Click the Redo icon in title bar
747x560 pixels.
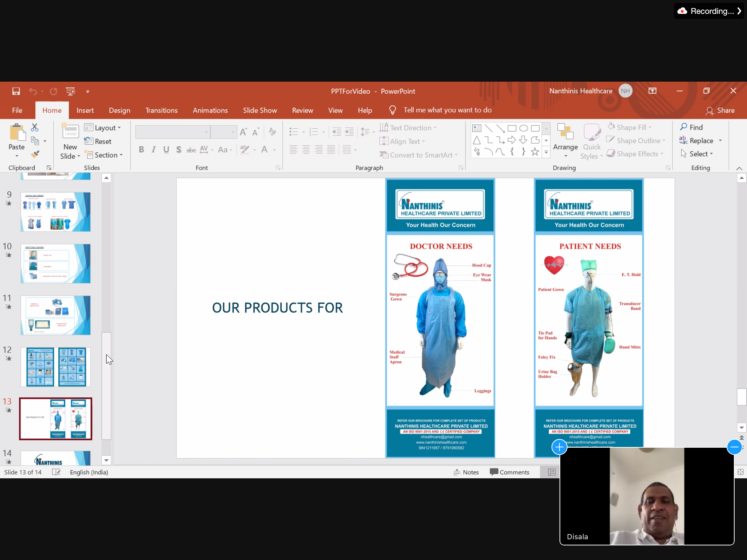click(54, 91)
